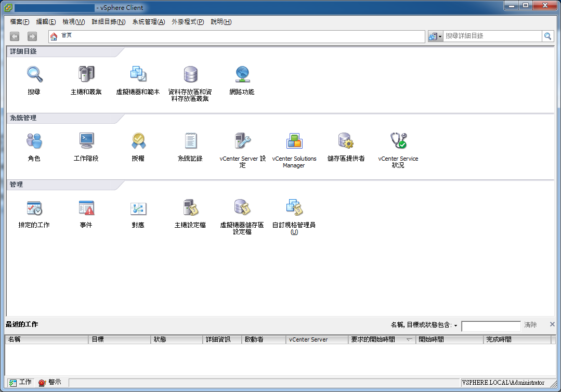The height and width of the screenshot is (392, 561).
Task: Click the 工作 button in status bar
Action: point(21,382)
